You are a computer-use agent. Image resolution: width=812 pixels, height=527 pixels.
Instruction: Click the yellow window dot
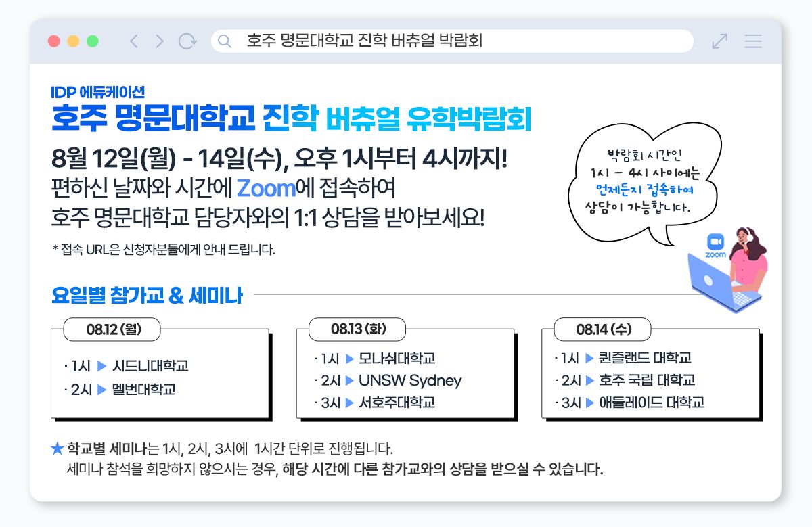point(73,41)
